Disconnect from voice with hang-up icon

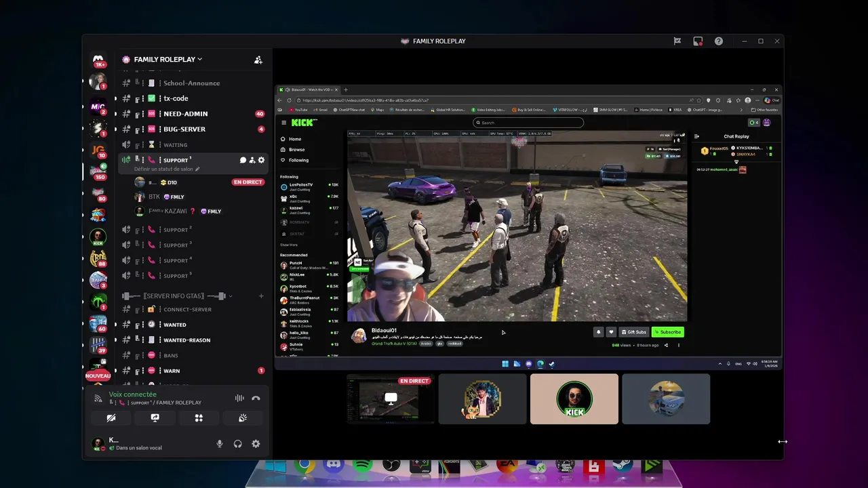pyautogui.click(x=256, y=399)
